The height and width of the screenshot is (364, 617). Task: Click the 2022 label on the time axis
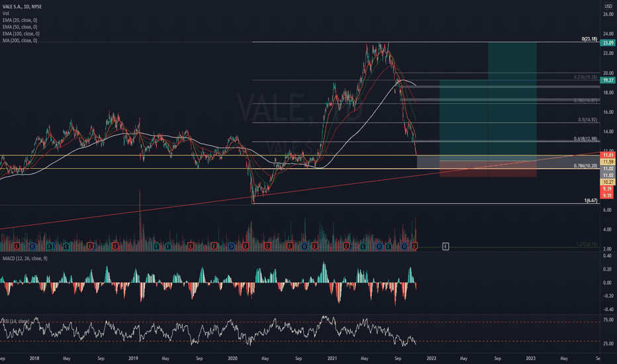[x=431, y=359]
